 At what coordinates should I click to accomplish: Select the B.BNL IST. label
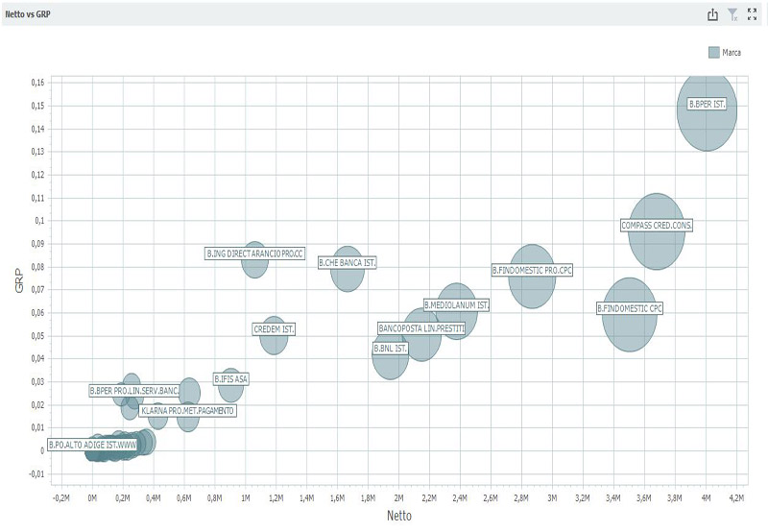coord(391,349)
